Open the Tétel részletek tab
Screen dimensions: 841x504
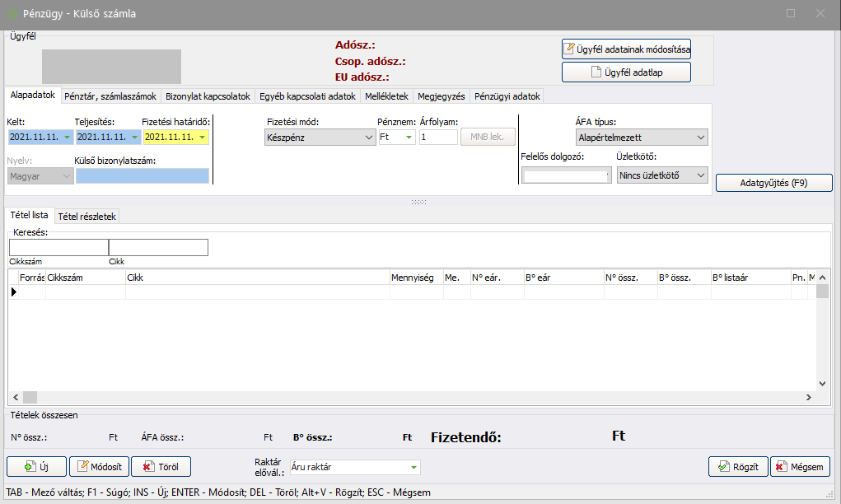point(87,217)
